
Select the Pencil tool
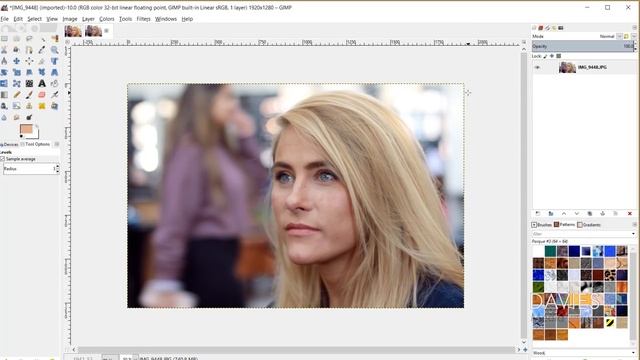(16, 95)
